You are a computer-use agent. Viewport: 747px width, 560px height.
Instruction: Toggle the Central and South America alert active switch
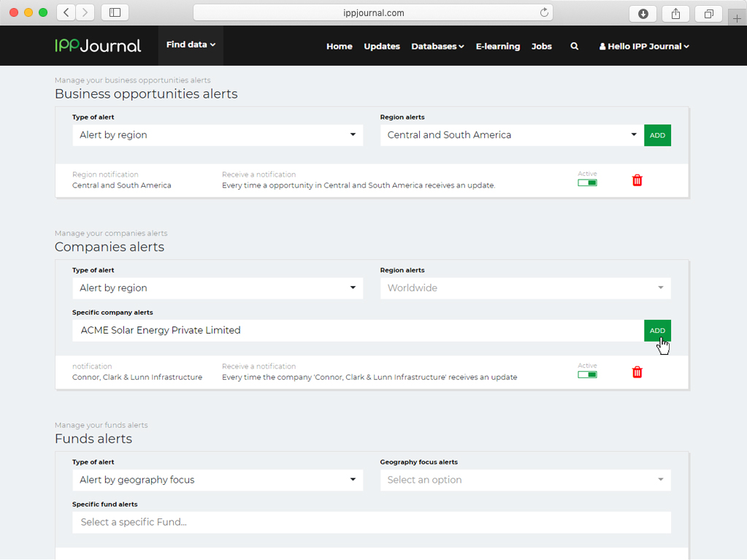(587, 183)
